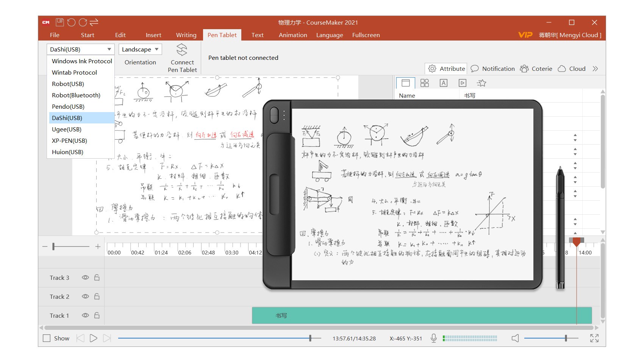The height and width of the screenshot is (362, 644).
Task: Select Windows Ink Protocol option
Action: coord(82,61)
